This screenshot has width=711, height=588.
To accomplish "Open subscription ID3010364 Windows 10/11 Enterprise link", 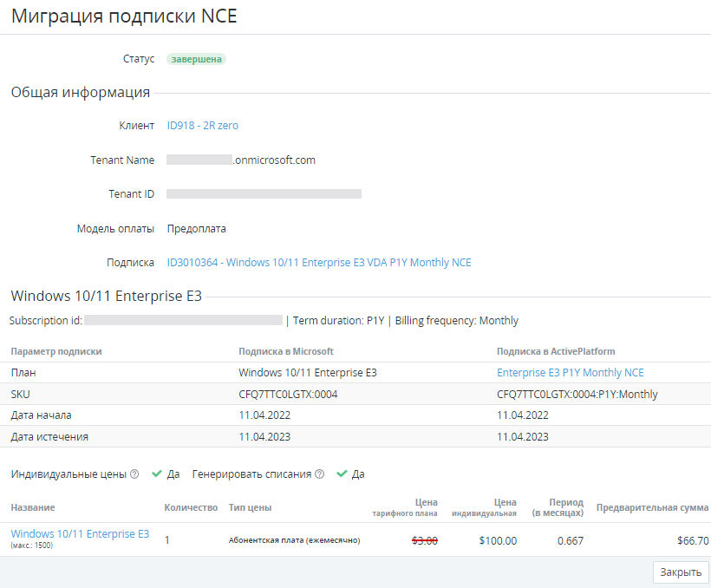I will [319, 263].
